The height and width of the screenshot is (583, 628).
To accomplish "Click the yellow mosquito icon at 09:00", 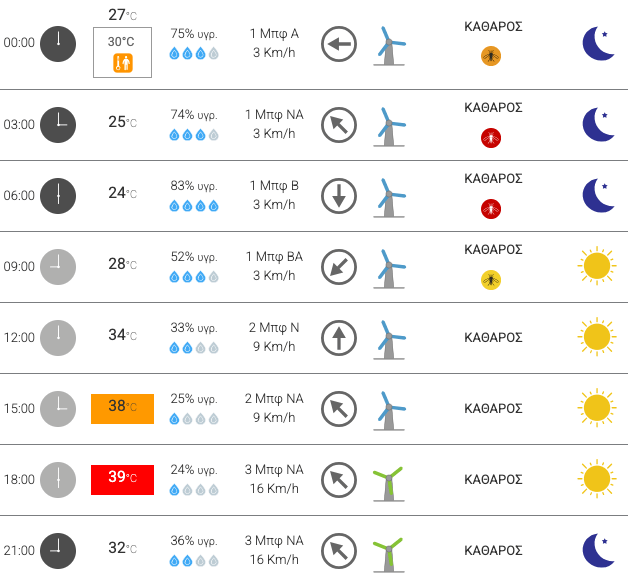I will coord(491,279).
